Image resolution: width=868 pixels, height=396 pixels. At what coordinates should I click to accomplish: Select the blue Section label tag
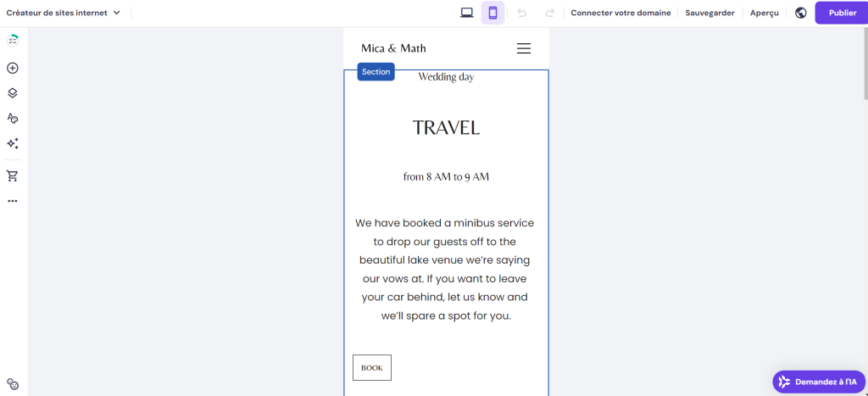(376, 72)
